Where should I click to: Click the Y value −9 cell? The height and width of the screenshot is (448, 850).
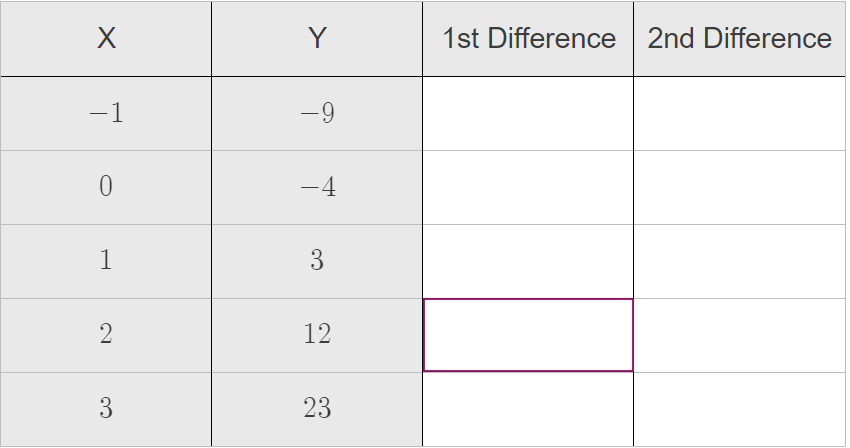pos(317,113)
